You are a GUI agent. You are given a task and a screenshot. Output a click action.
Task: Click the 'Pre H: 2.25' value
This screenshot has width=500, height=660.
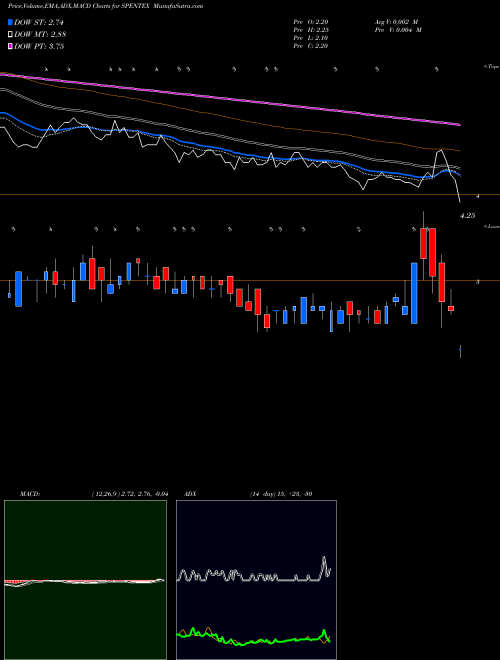point(311,30)
